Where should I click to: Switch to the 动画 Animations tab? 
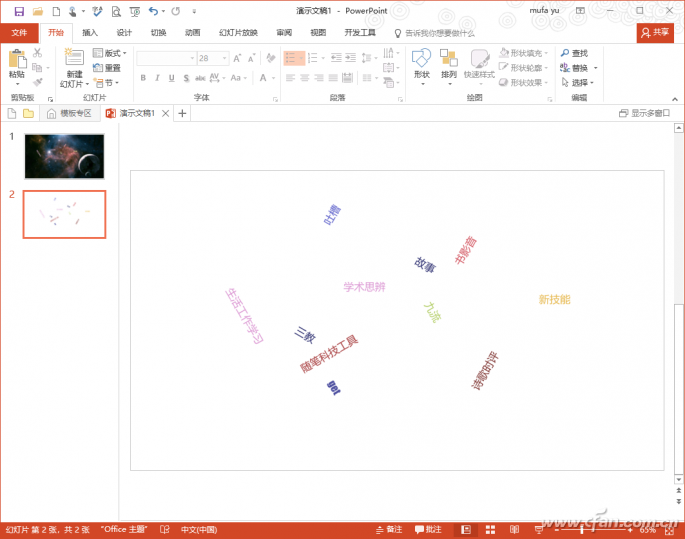point(192,33)
